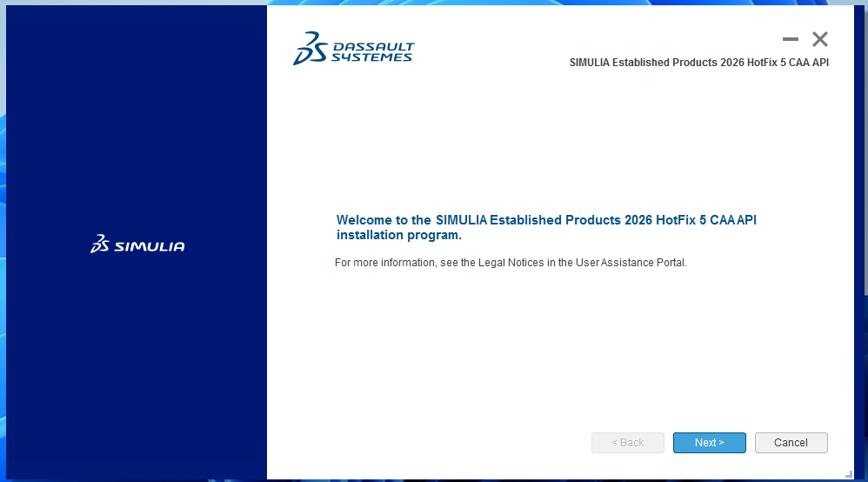Minimize the installer window
The width and height of the screenshot is (868, 482).
pyautogui.click(x=791, y=39)
